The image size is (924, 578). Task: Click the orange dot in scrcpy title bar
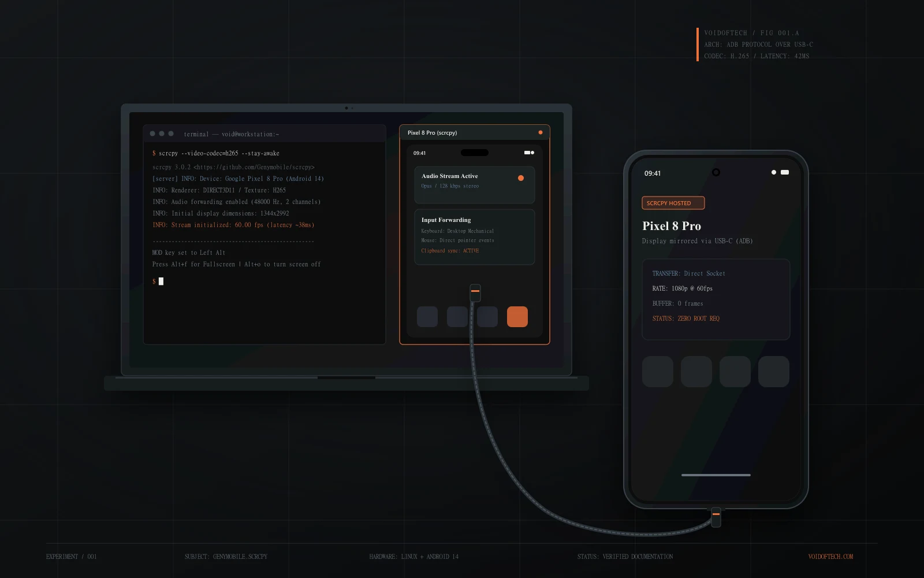[x=541, y=132]
